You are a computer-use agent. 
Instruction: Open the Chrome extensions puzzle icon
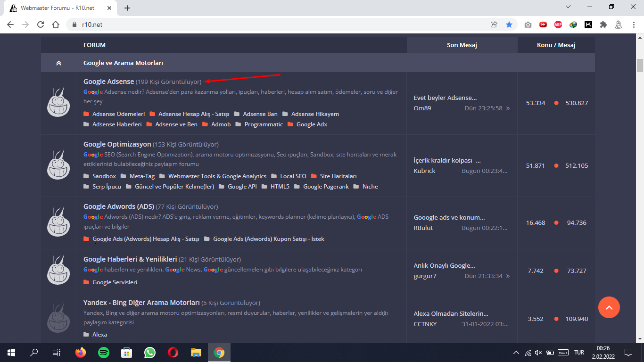(603, 25)
